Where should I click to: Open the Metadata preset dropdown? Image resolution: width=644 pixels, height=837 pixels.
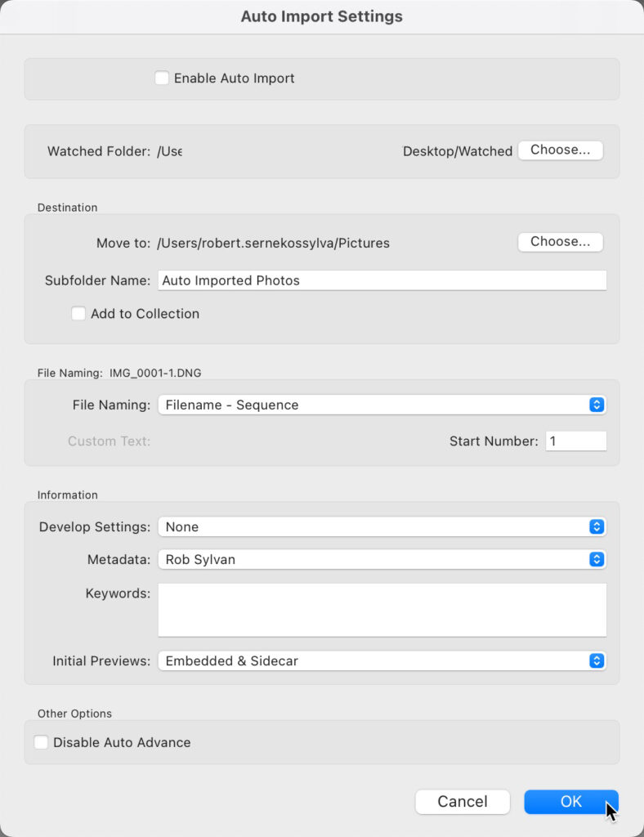tap(382, 559)
